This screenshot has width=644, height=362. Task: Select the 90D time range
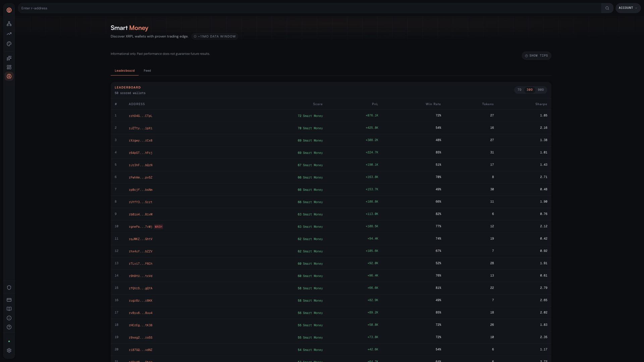click(x=541, y=90)
